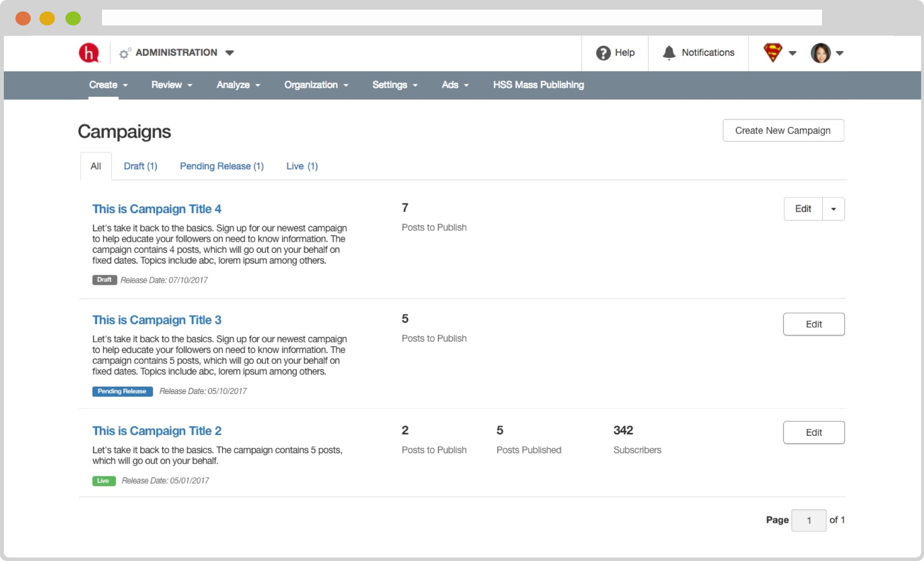This screenshot has width=924, height=561.
Task: Click 'Release Date: 05/10/2017' text
Action: pyautogui.click(x=203, y=391)
